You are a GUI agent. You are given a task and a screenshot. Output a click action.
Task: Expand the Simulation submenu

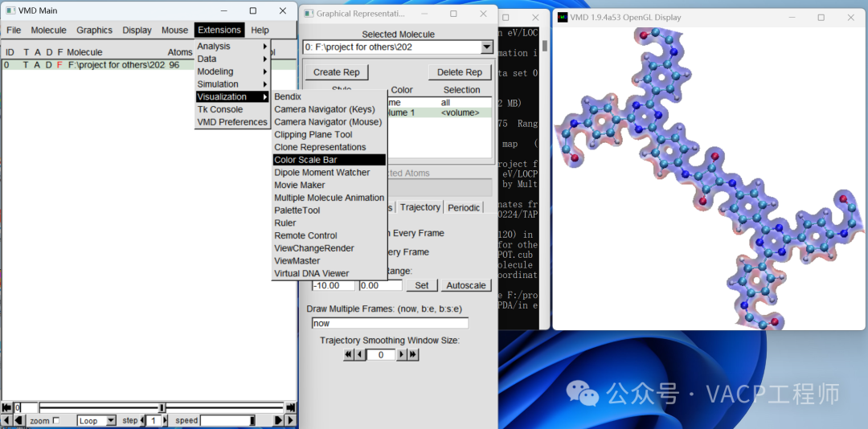tap(232, 84)
